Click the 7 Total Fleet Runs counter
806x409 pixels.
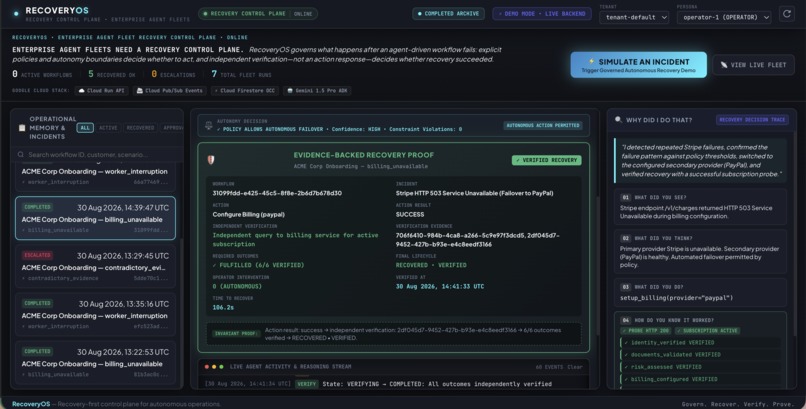tap(241, 75)
